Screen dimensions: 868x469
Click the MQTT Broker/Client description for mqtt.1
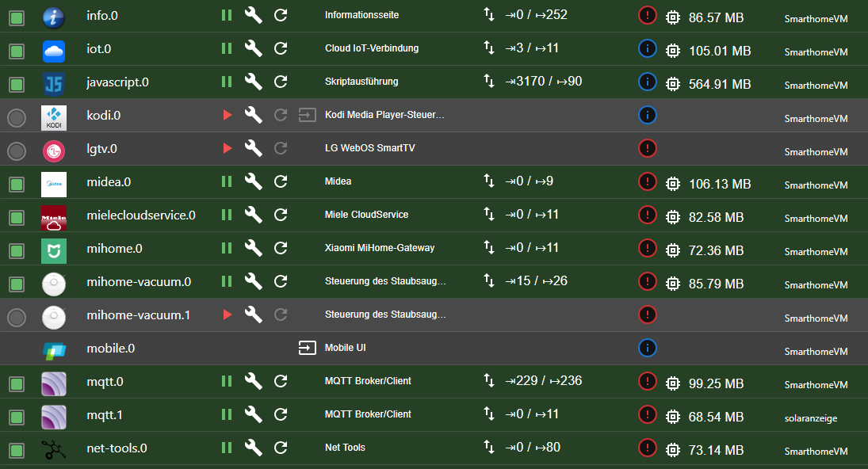pos(368,414)
